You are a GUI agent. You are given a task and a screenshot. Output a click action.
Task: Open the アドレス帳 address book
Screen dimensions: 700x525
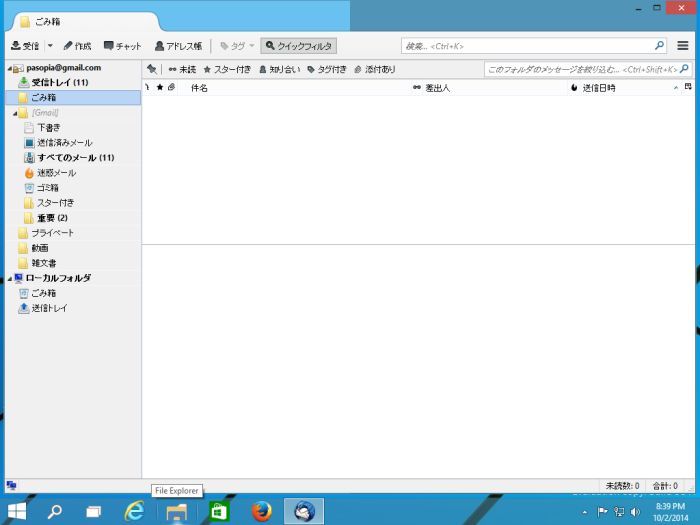coord(178,46)
